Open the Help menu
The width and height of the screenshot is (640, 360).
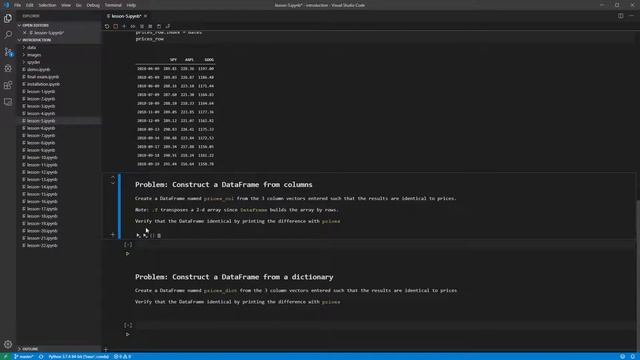click(x=131, y=5)
